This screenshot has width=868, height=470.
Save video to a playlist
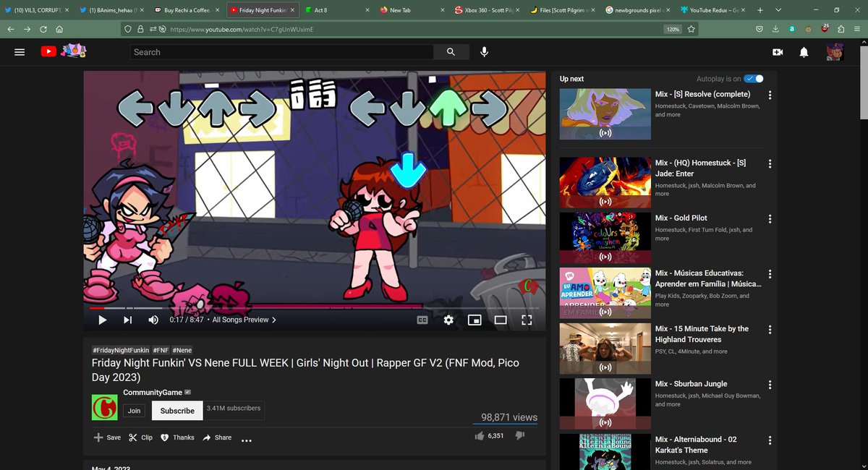point(107,437)
